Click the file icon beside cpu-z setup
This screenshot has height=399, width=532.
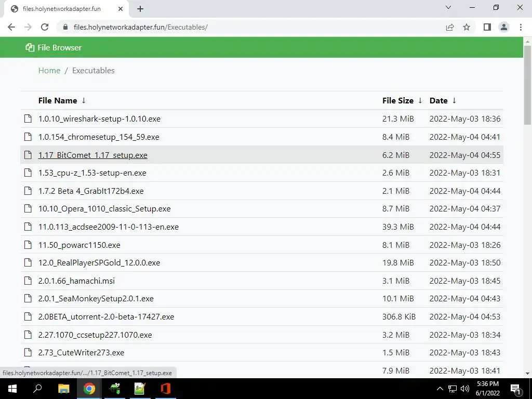click(28, 172)
